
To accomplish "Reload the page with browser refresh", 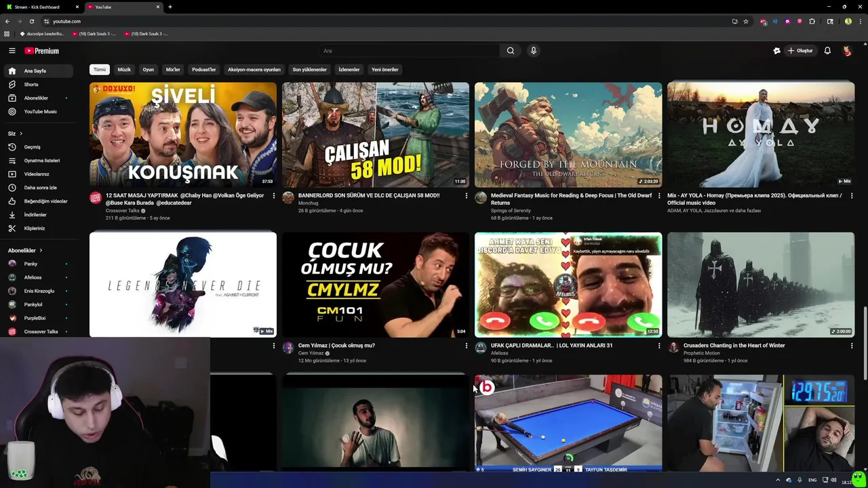I will click(31, 21).
